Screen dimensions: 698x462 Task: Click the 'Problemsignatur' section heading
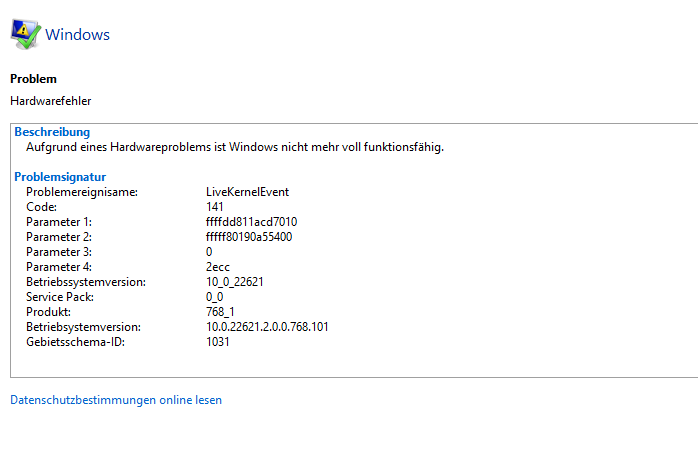point(60,177)
